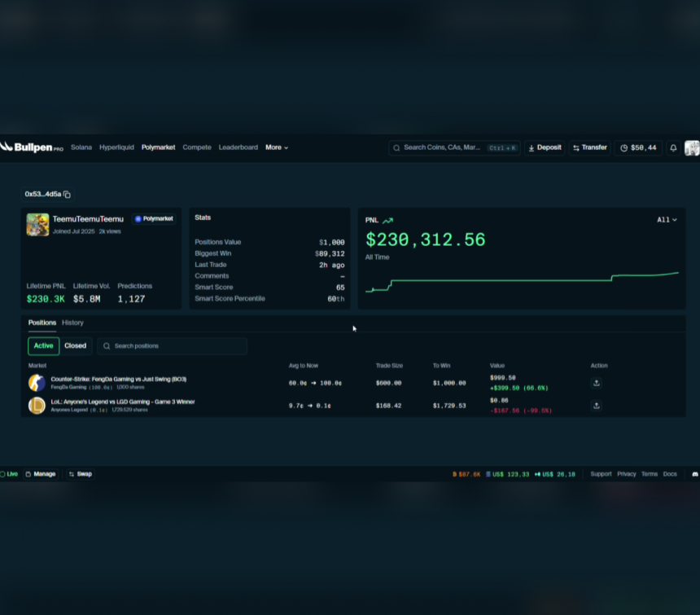Switch to the History tab
The width and height of the screenshot is (700, 615).
(x=72, y=323)
